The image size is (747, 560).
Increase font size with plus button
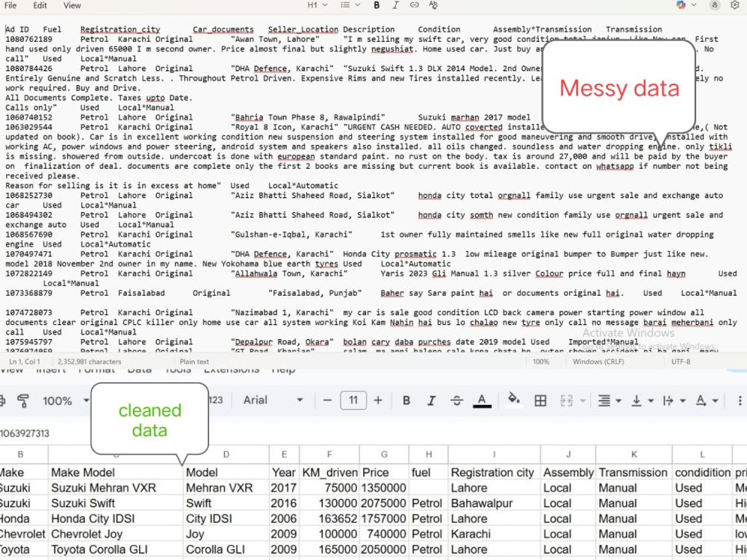click(378, 400)
